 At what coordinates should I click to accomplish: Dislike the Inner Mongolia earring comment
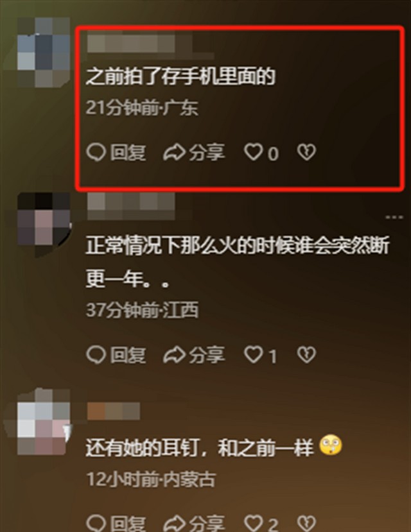[x=306, y=523]
